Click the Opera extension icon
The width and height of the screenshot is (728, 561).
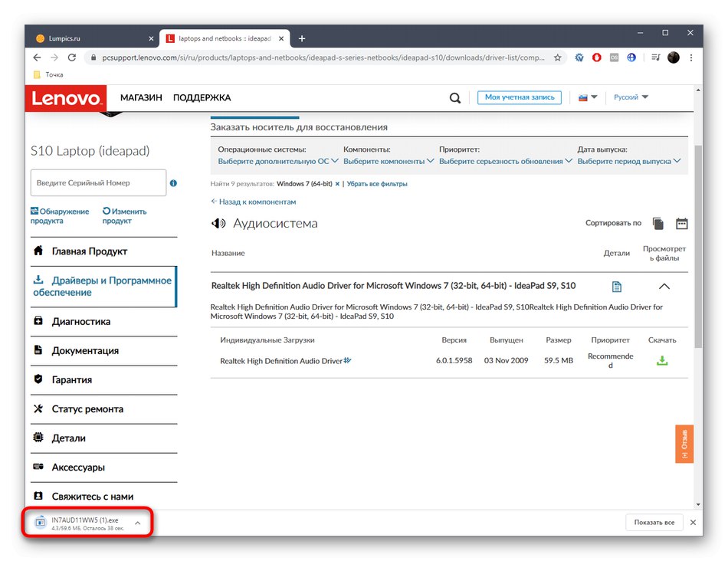click(x=597, y=57)
